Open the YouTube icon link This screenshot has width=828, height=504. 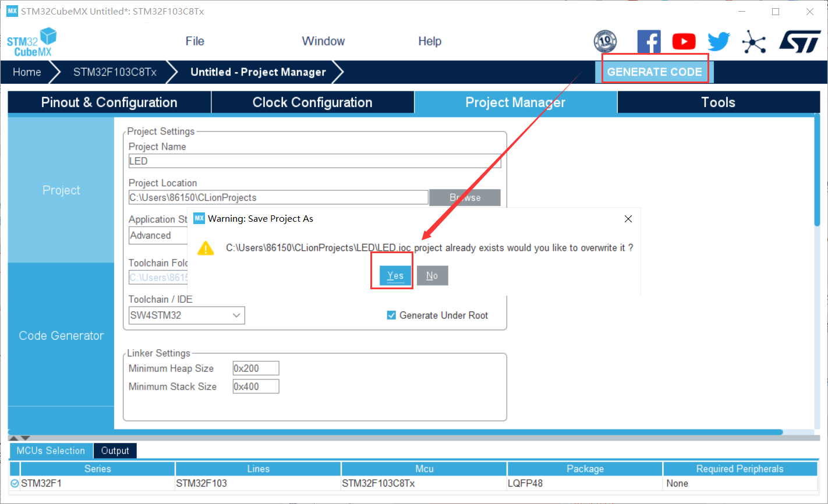click(684, 41)
